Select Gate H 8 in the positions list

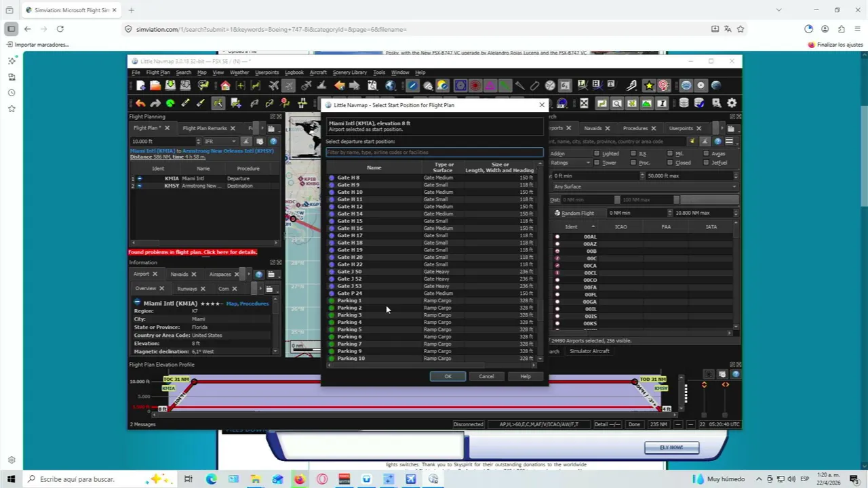coord(432,178)
